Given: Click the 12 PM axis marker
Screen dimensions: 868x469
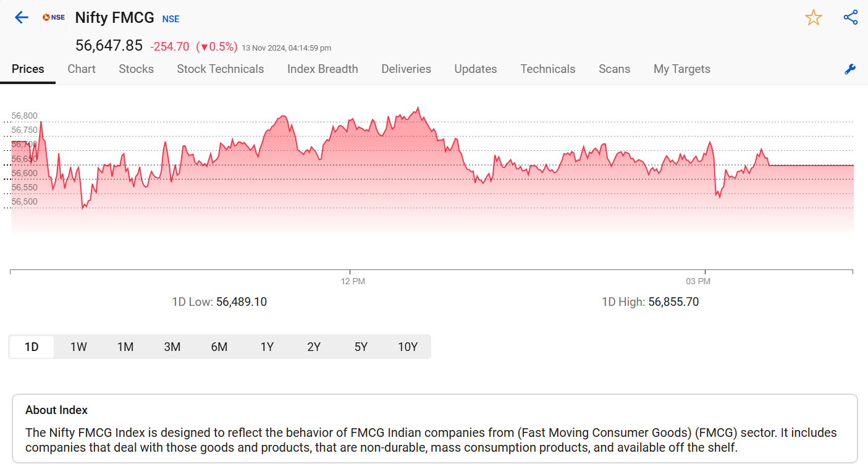Looking at the screenshot, I should (353, 281).
